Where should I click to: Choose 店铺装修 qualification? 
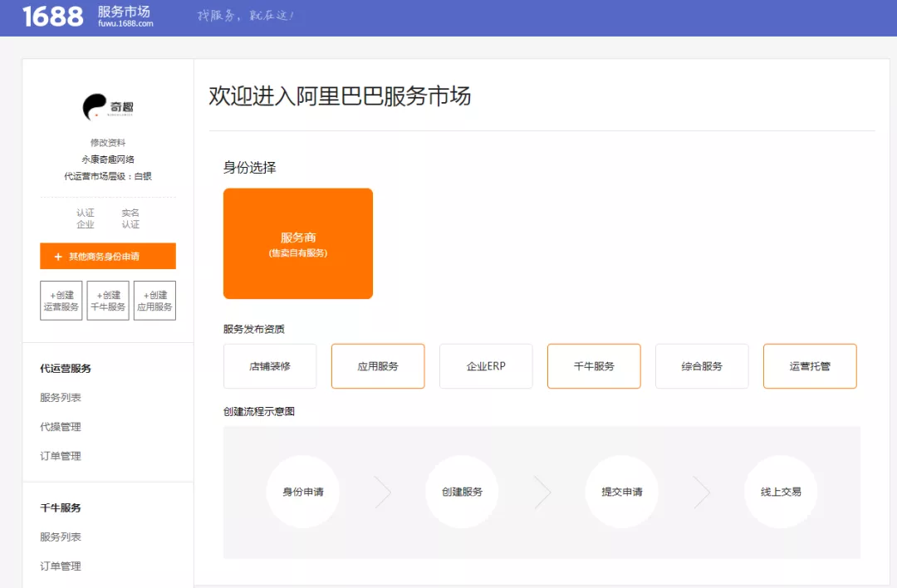[270, 366]
